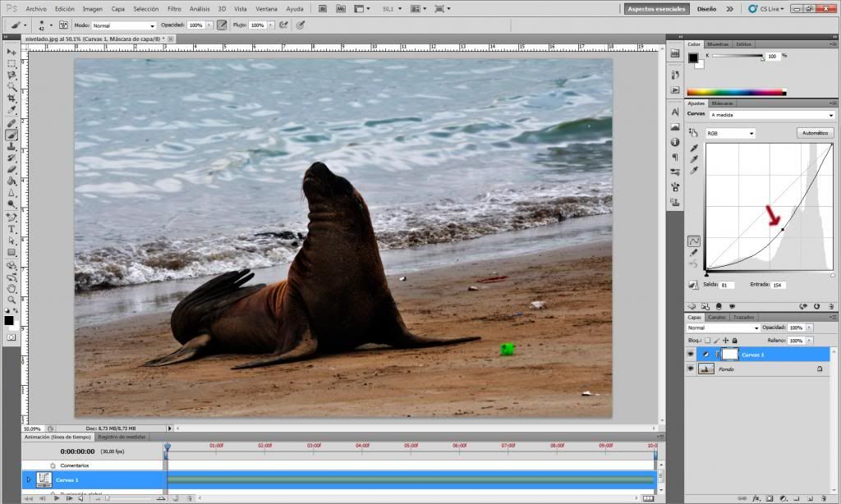Image resolution: width=841 pixels, height=504 pixels.
Task: Open the CS Live dropdown
Action: [x=766, y=9]
